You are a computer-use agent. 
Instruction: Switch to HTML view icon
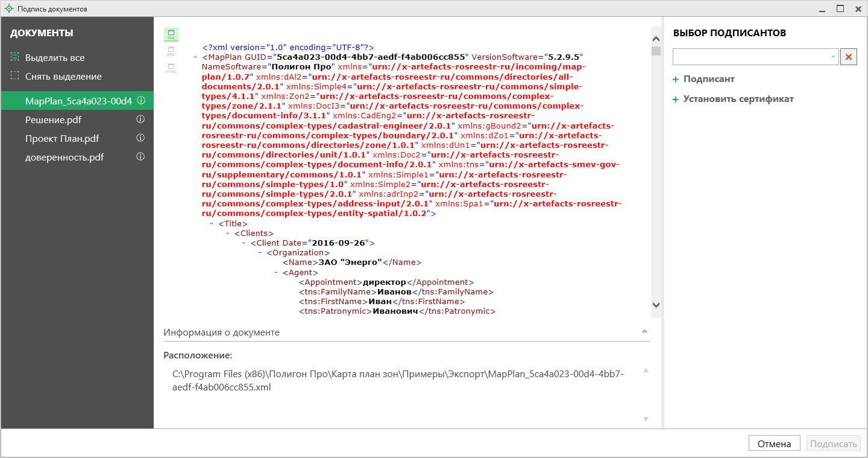[x=171, y=68]
